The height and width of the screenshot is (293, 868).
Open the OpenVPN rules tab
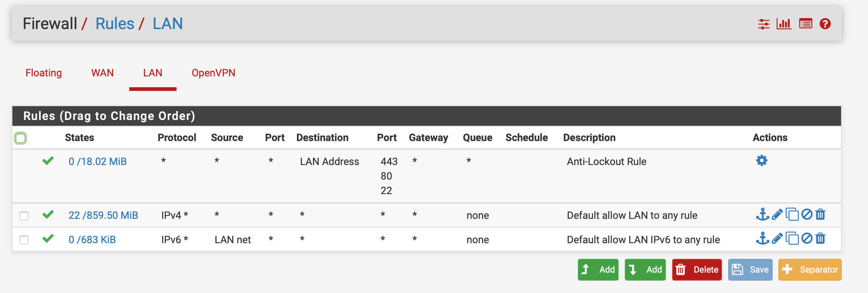[213, 73]
